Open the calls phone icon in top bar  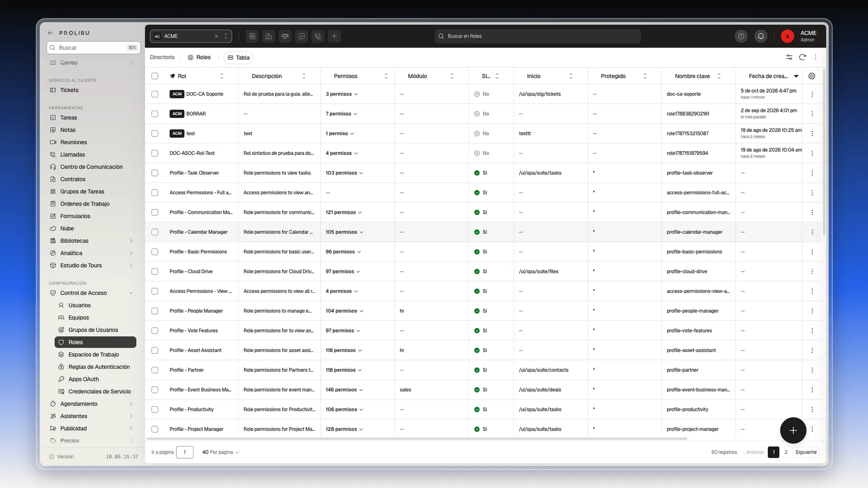click(x=318, y=36)
